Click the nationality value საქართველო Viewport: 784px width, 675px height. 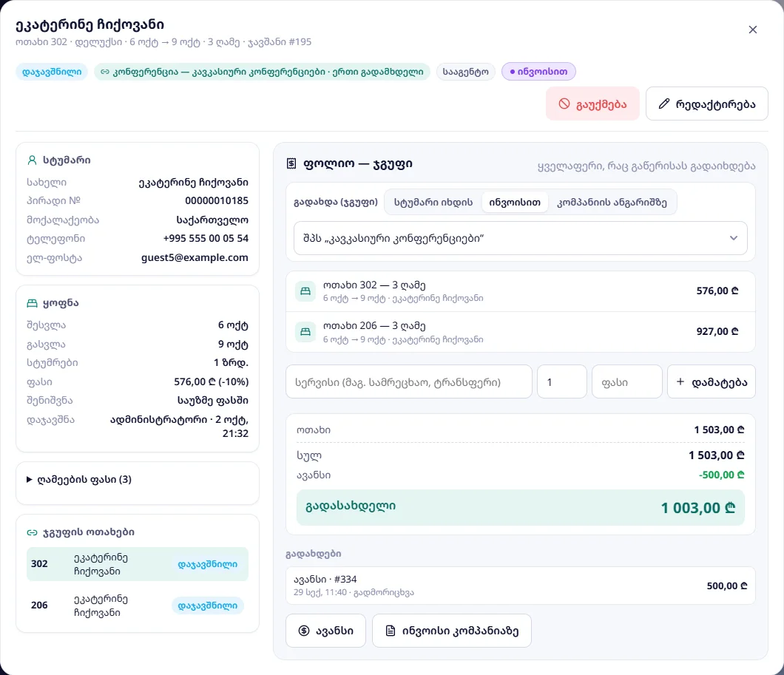[212, 220]
